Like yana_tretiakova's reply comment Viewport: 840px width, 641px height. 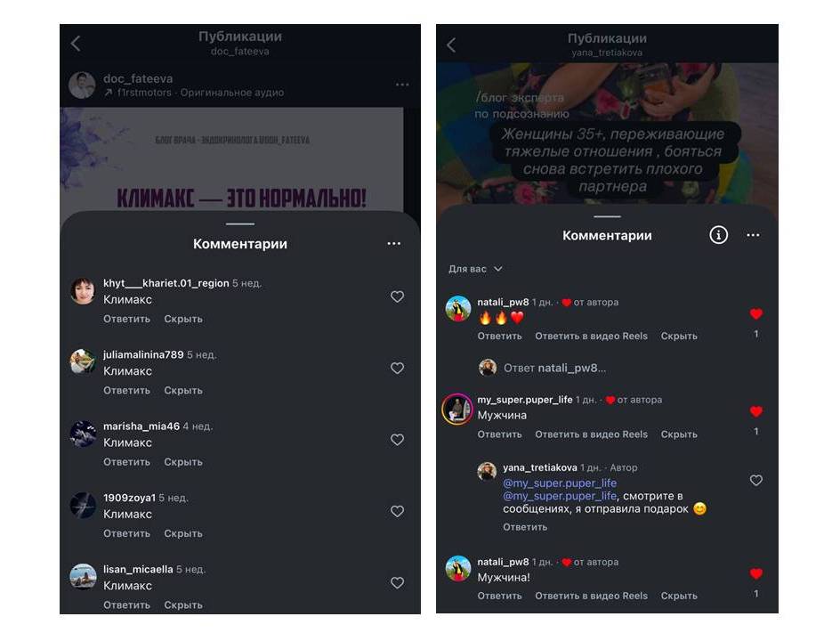pos(755,480)
